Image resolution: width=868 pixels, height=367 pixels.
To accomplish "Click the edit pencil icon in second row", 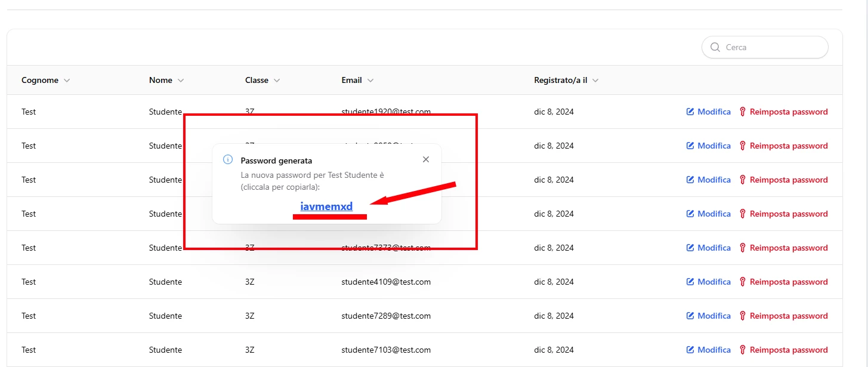I will coord(690,146).
